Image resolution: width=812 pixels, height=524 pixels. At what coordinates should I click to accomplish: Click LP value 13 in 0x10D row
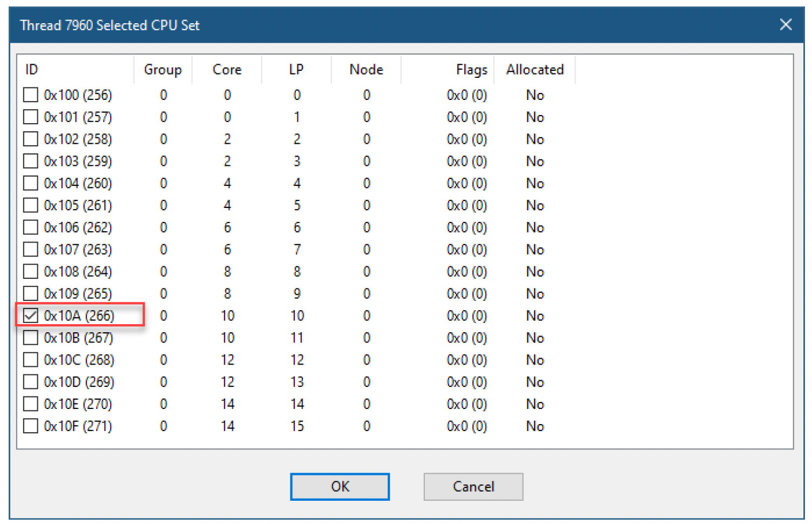click(297, 382)
